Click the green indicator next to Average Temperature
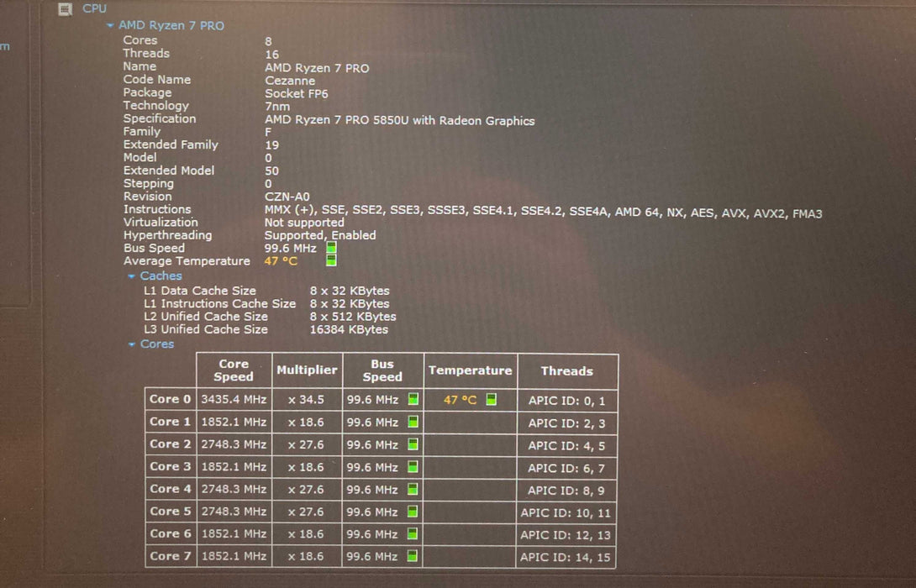The image size is (916, 588). coord(331,260)
